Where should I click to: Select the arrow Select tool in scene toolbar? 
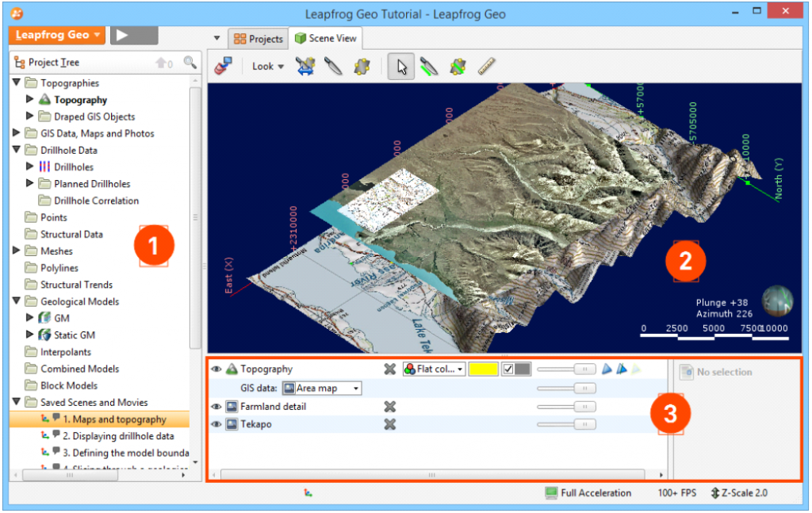402,67
